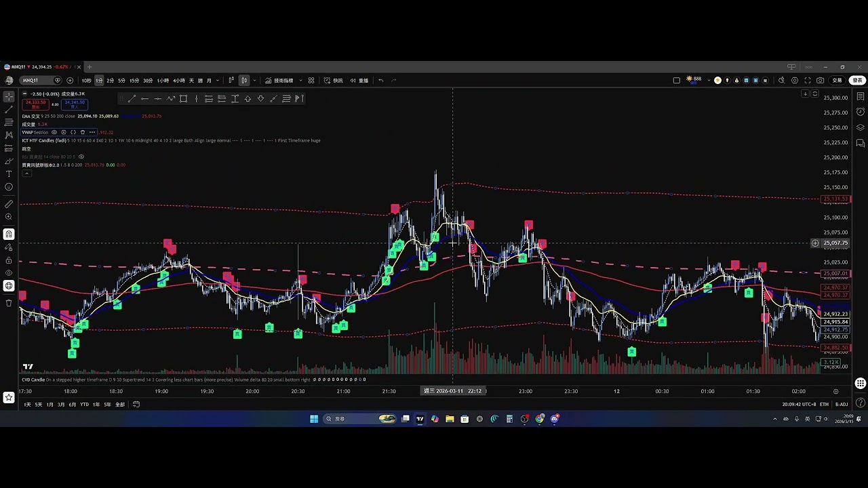Image resolution: width=868 pixels, height=488 pixels.
Task: Open the 交易 trading panel button
Action: (837, 81)
